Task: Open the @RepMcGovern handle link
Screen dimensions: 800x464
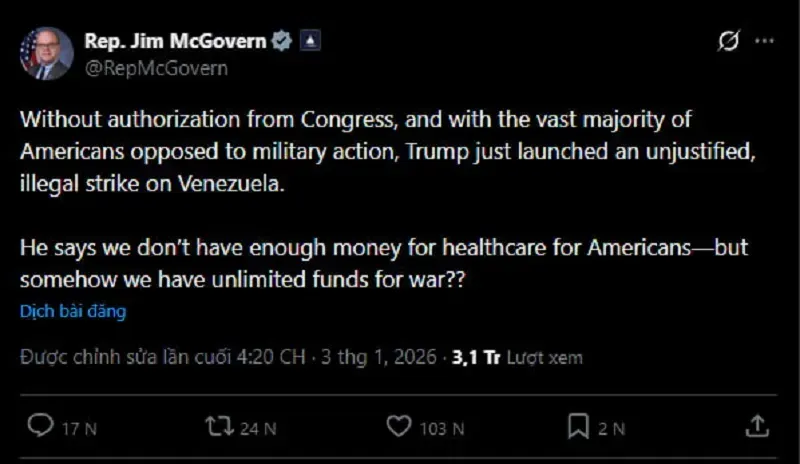Action: (x=156, y=68)
